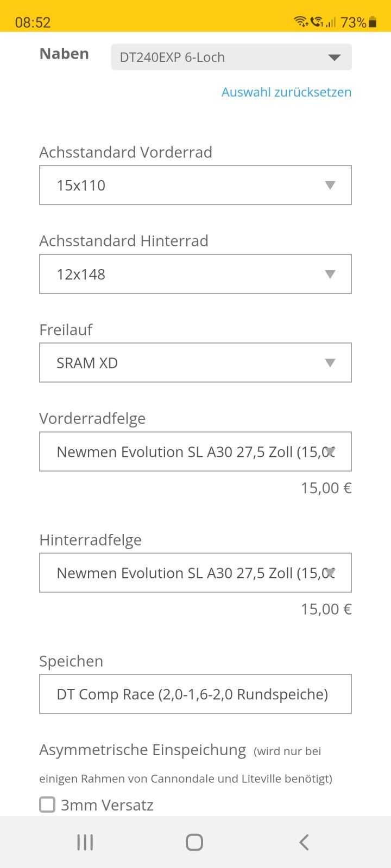This screenshot has height=868, width=391.
Task: Enable the 3mm Versatz checkbox
Action: [48, 805]
